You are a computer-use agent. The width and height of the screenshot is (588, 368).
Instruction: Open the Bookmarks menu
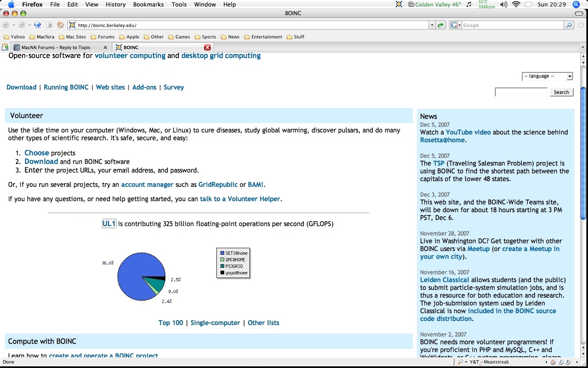coord(148,4)
